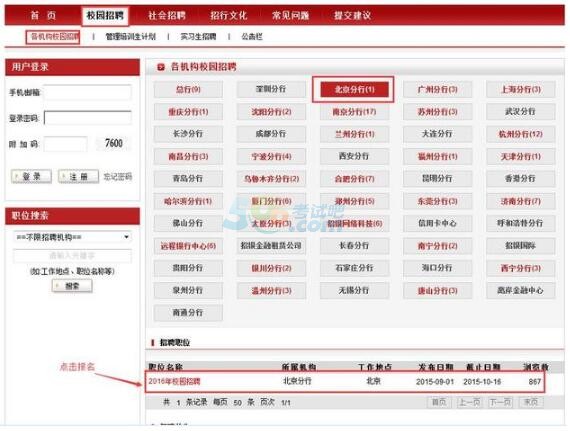Open the 社会招聘 navigation tab
Image resolution: width=570 pixels, height=431 pixels.
167,16
